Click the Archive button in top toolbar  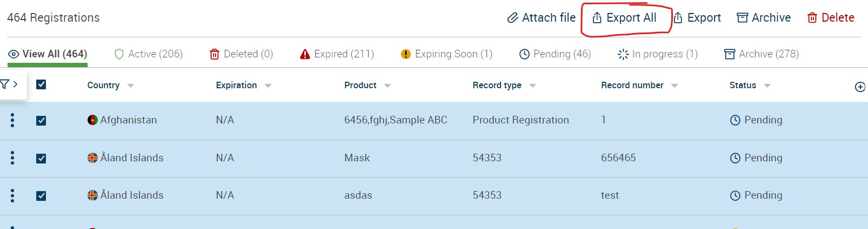click(764, 18)
